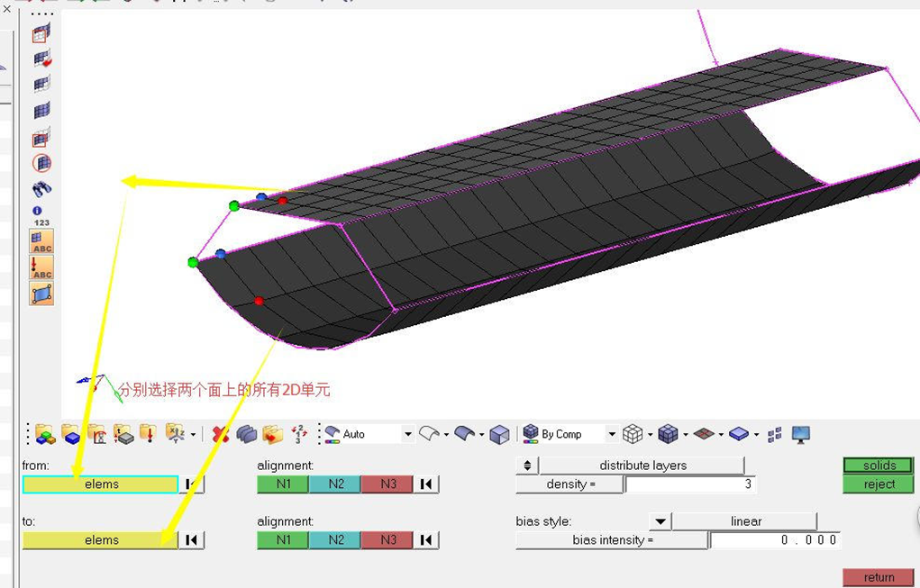
Task: Expand the shaded blue cube display arrow
Action: point(686,435)
